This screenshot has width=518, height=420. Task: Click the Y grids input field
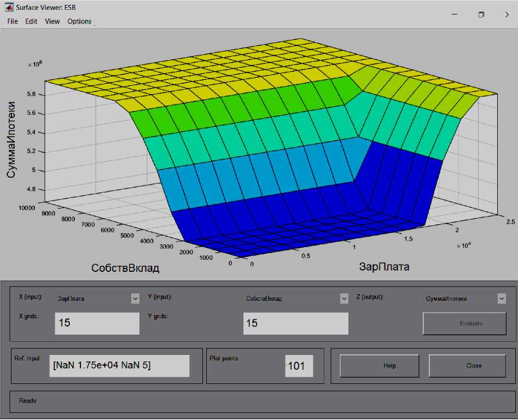click(295, 323)
